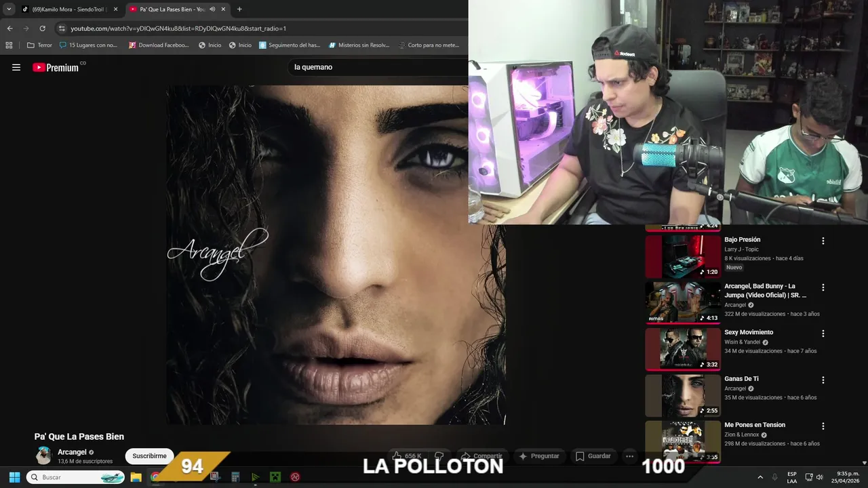The image size is (868, 488).
Task: Click the Zion & Lennox channel text
Action: click(741, 435)
